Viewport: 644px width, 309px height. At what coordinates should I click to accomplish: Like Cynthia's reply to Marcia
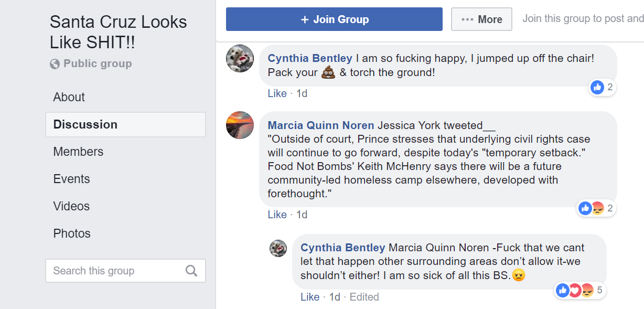pos(310,297)
